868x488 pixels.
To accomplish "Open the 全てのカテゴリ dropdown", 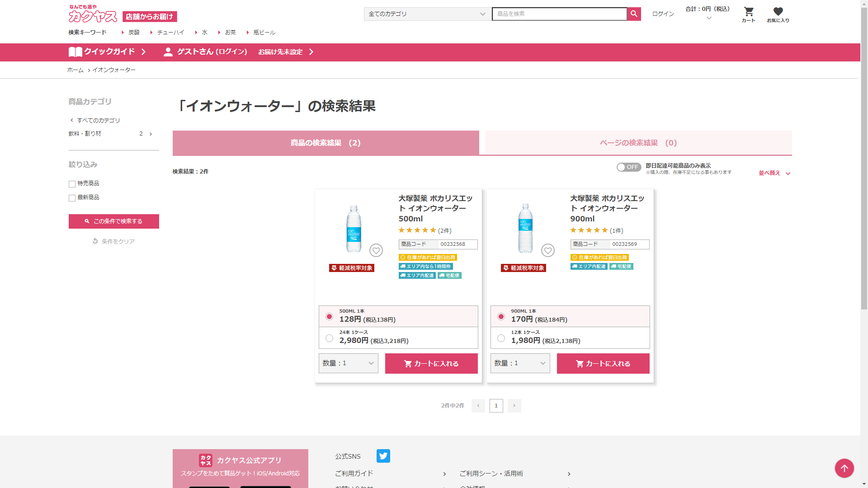I will point(427,14).
